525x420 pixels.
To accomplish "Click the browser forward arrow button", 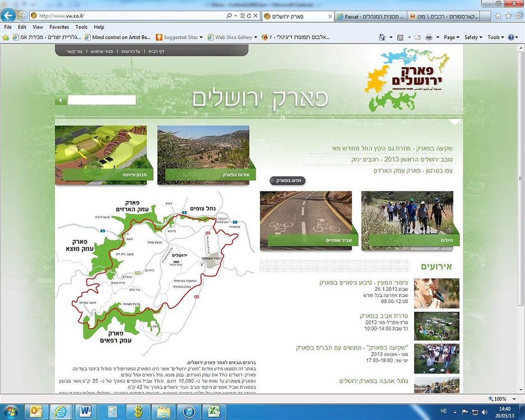I will (22, 15).
